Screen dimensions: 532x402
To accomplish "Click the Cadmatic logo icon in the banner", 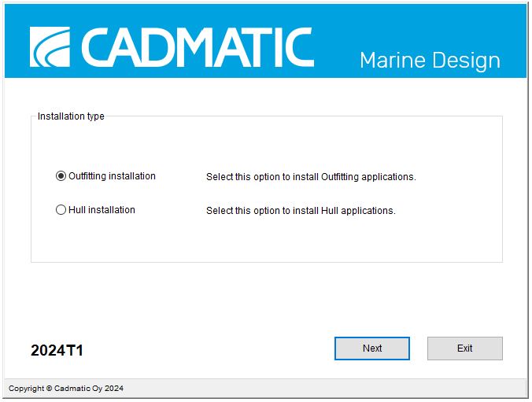I will [x=50, y=47].
